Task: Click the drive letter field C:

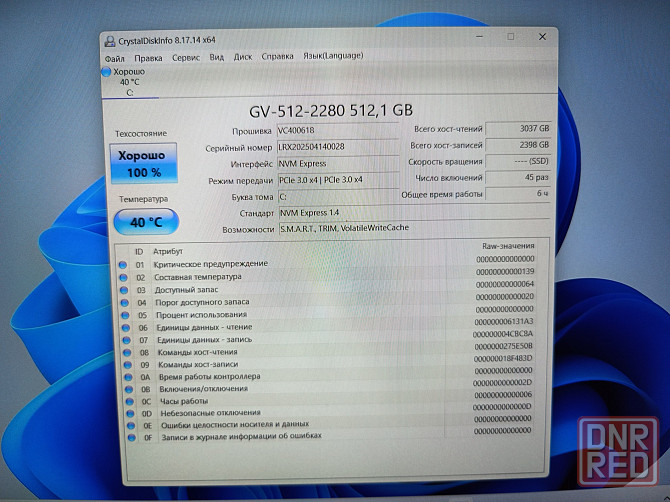Action: pyautogui.click(x=338, y=197)
